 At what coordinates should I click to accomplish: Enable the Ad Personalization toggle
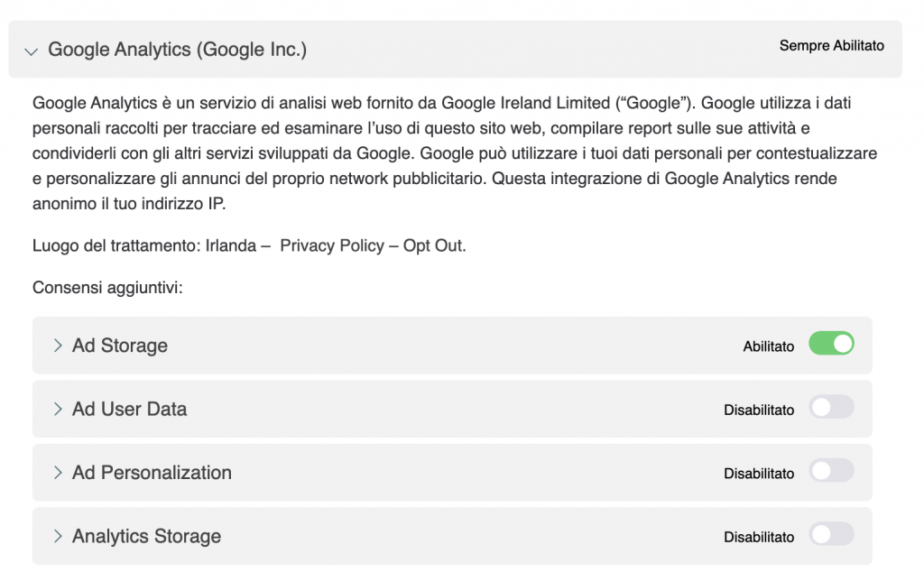[831, 471]
